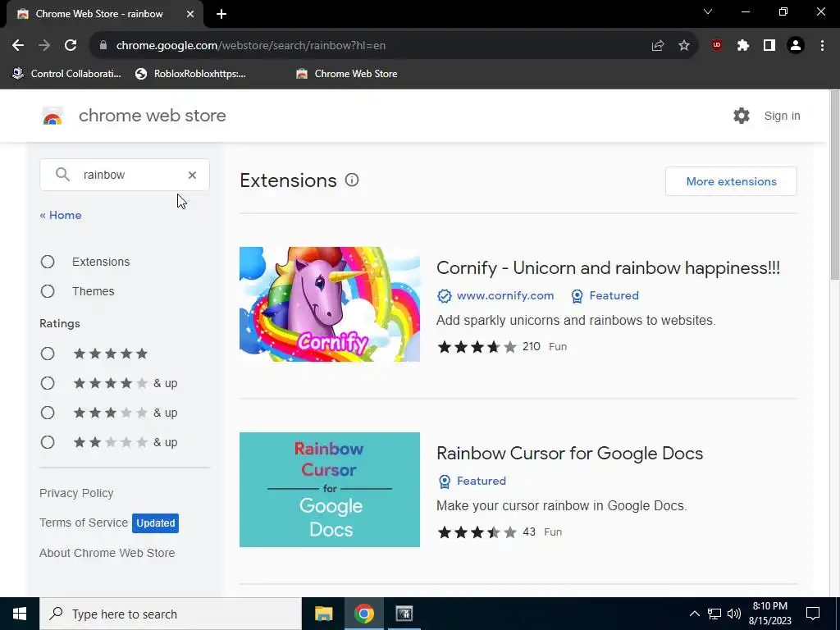The image size is (840, 630).
Task: Open the volume control in system tray
Action: 734,614
